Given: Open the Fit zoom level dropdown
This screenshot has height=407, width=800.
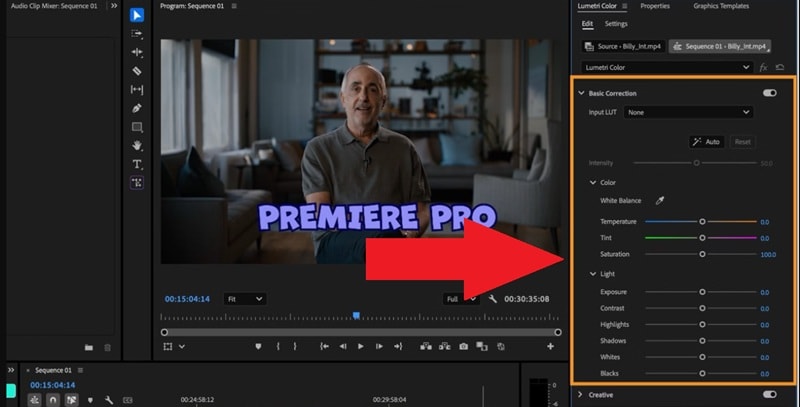Looking at the screenshot, I should (245, 299).
